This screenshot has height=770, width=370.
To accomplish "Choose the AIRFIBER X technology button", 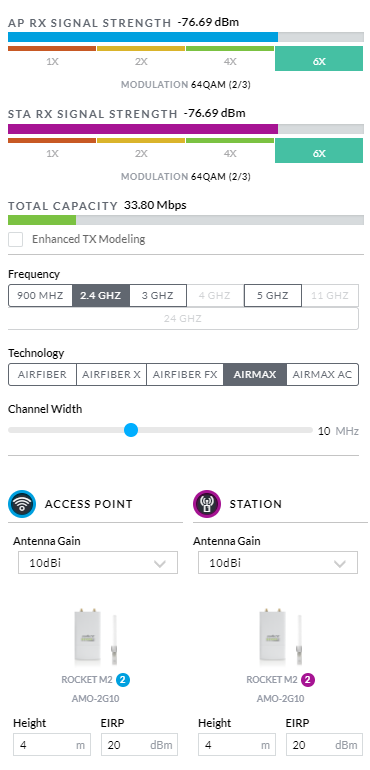I will point(112,375).
